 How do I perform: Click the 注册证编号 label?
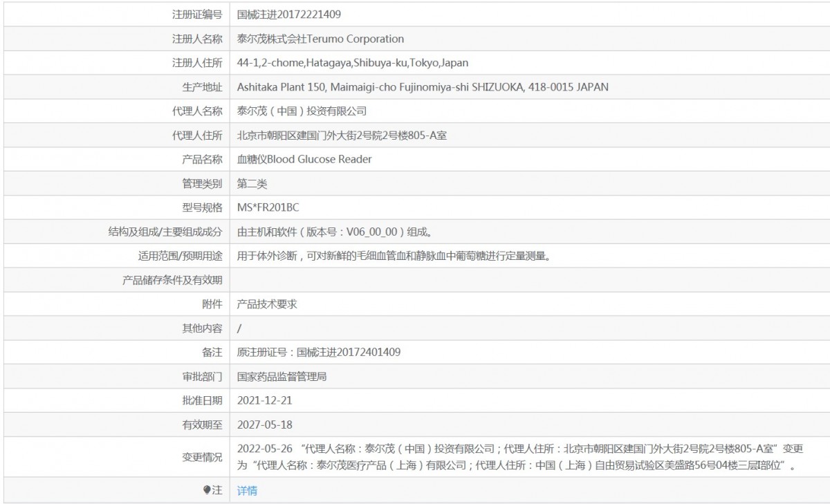pos(197,14)
